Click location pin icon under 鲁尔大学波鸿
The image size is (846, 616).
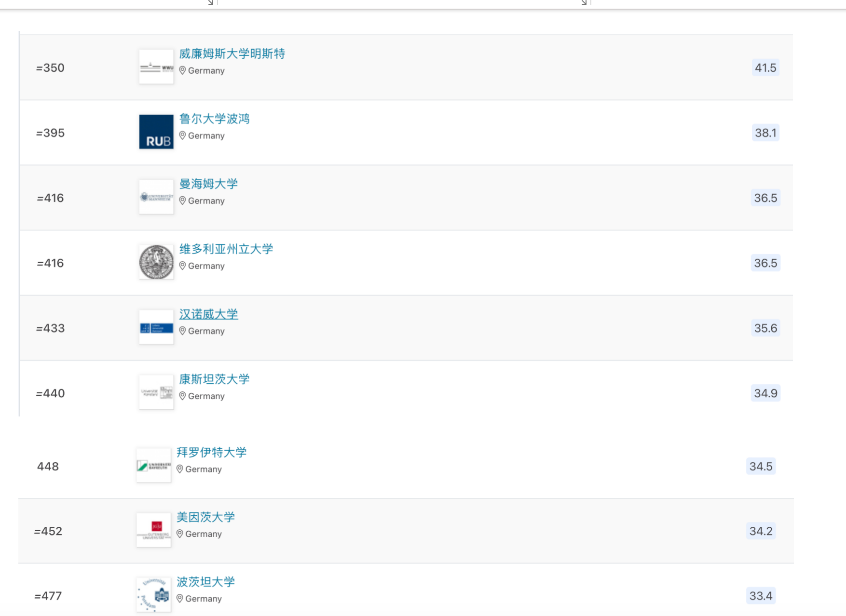coord(182,135)
